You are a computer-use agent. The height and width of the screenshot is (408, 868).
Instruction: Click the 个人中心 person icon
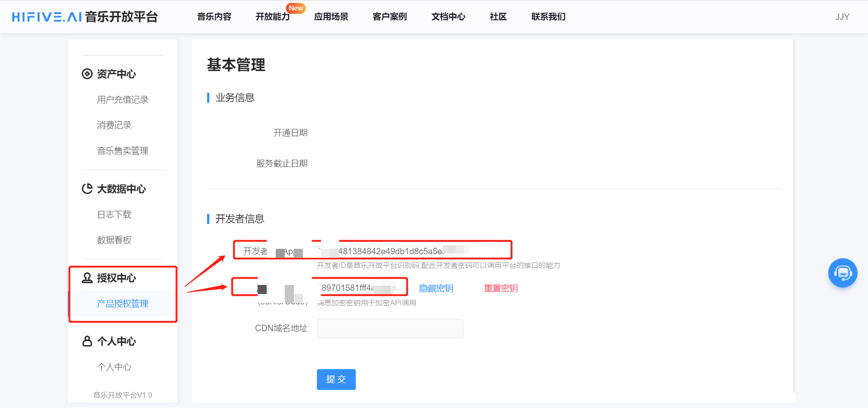point(87,341)
